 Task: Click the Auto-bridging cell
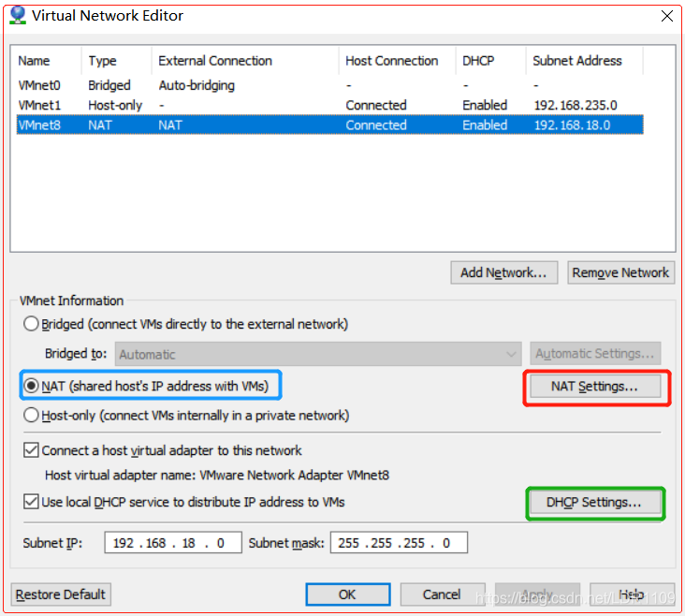pyautogui.click(x=197, y=85)
